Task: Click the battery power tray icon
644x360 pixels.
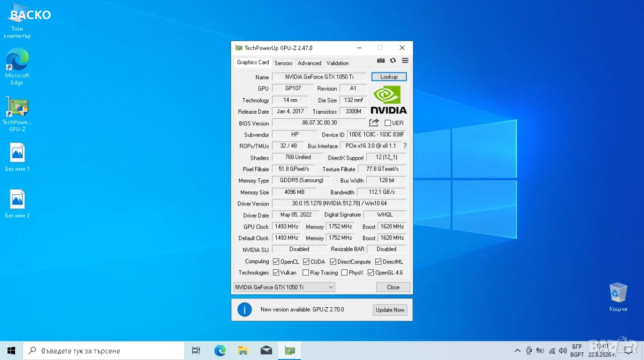Action: click(540, 350)
